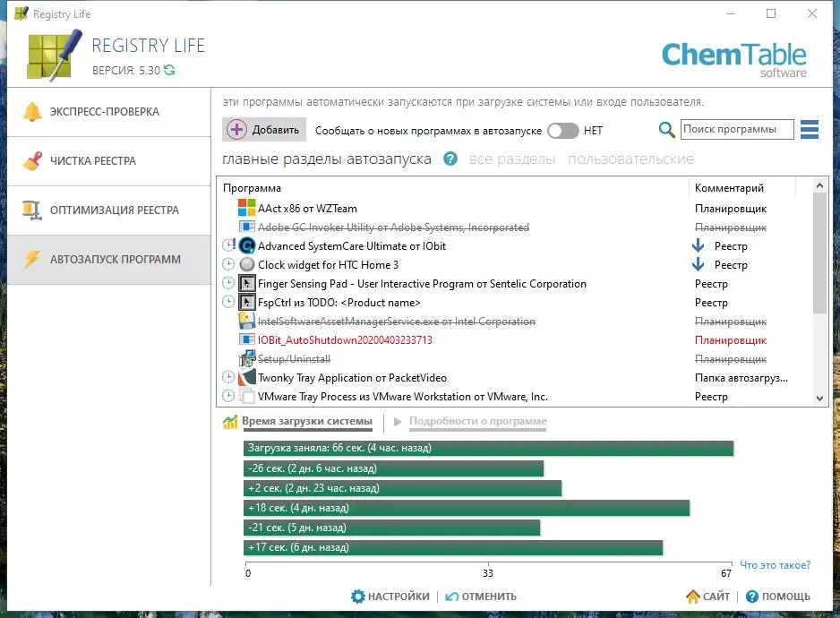Click the +17 сек. (6 дн. назад) bar
The width and height of the screenshot is (840, 618).
pos(452,547)
